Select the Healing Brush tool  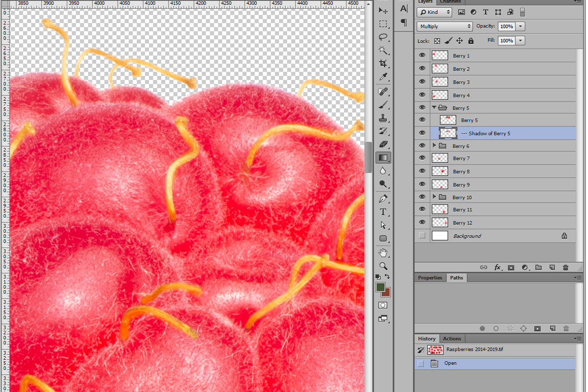click(x=383, y=92)
